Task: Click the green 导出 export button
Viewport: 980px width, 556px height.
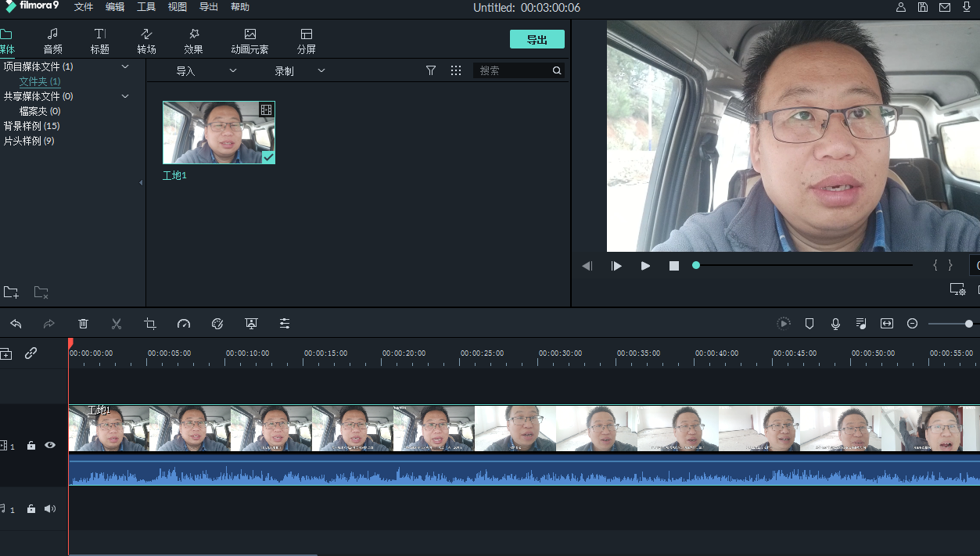Action: click(x=537, y=38)
